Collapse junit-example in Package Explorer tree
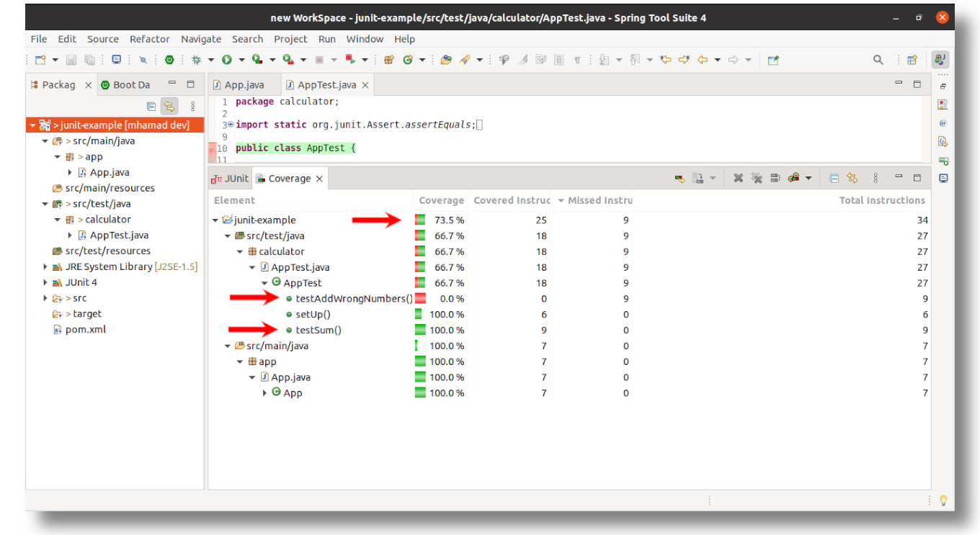 point(33,125)
